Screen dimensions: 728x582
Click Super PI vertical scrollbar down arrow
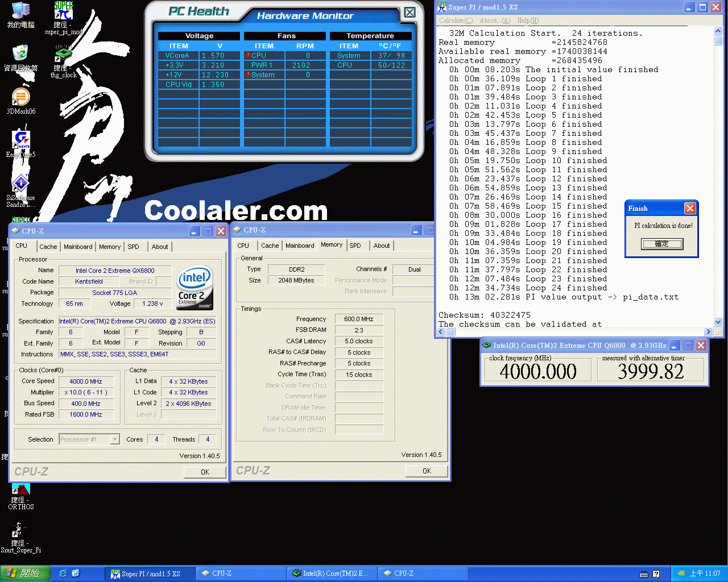tap(718, 322)
